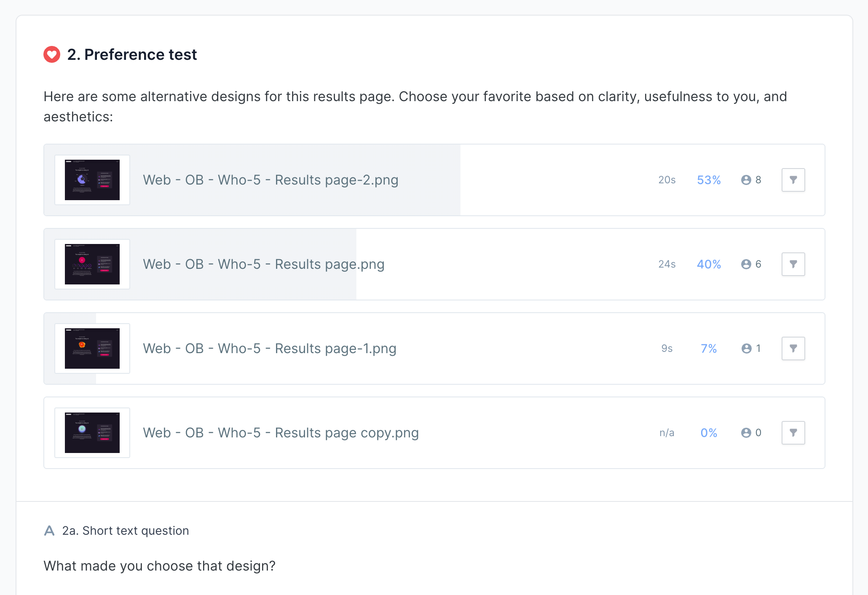This screenshot has width=868, height=595.
Task: Click the '2. Preference test' heading
Action: click(x=132, y=54)
